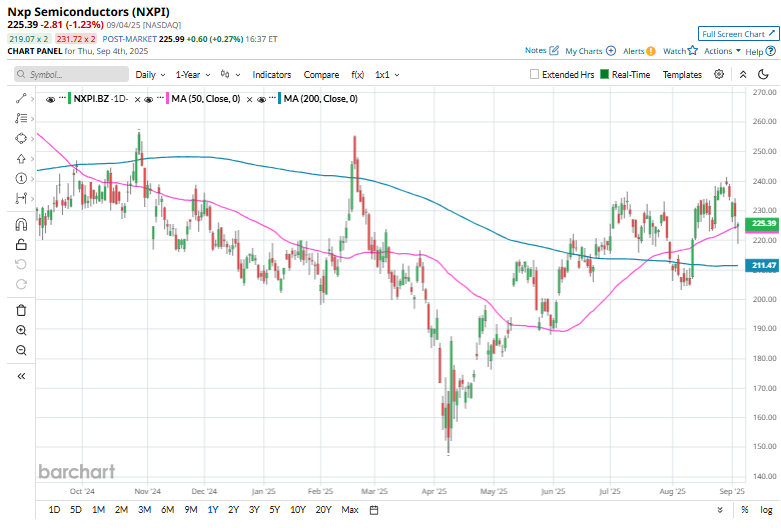Select the 20Y time range
781x528 pixels.
tap(323, 510)
